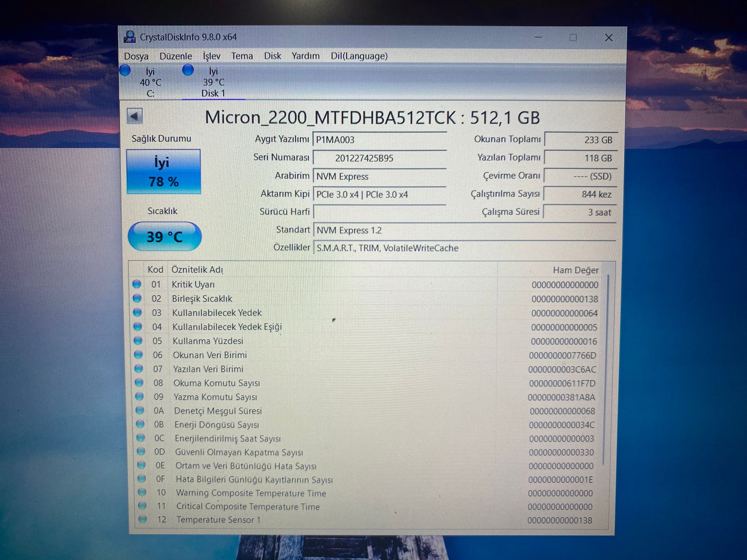The width and height of the screenshot is (747, 560).
Task: Click the Standart field NVM Express 1.2
Action: (464, 230)
